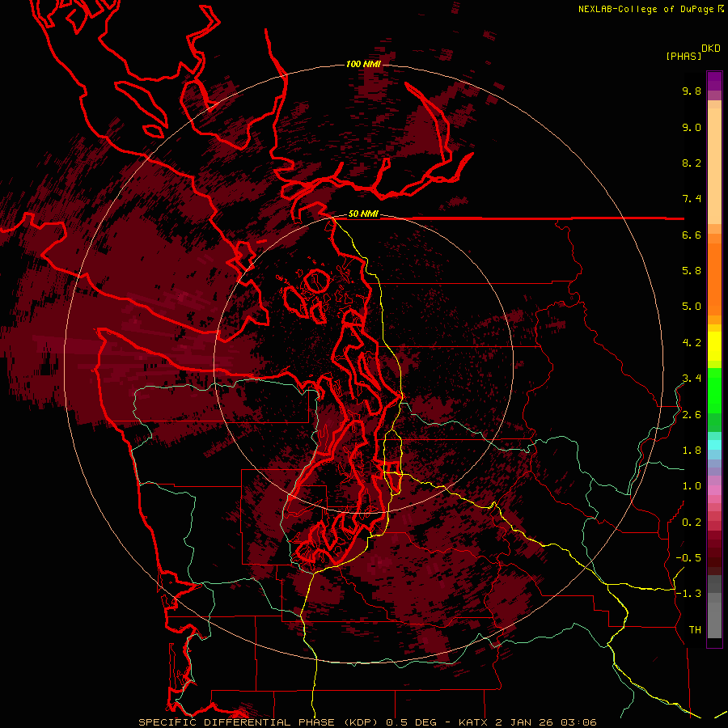Click the -1.3 legend value
The width and height of the screenshot is (728, 728).
pyautogui.click(x=688, y=594)
